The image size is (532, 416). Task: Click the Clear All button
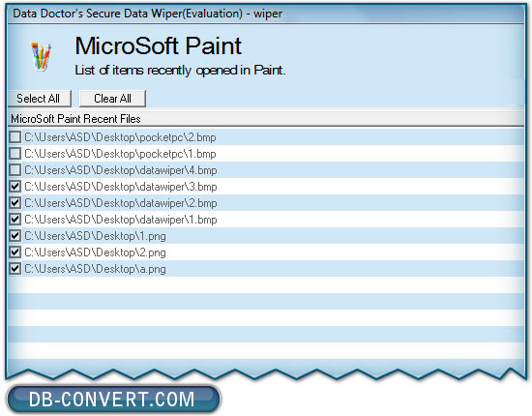(112, 99)
